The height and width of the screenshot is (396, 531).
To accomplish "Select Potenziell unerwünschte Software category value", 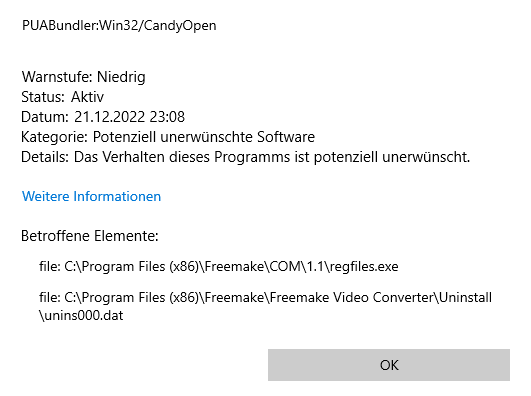I will tap(204, 137).
